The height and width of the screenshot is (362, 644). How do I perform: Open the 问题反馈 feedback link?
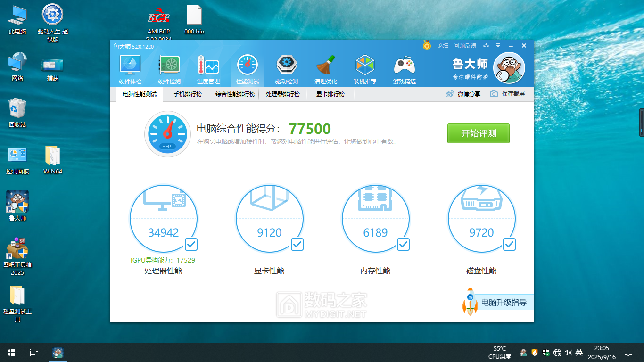tap(465, 46)
